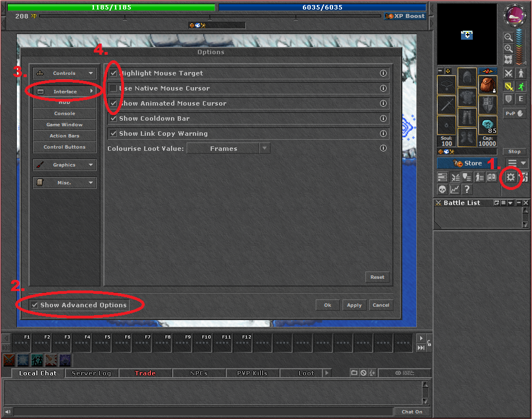Expand the Graphics options category
This screenshot has width=532, height=419.
pos(64,165)
